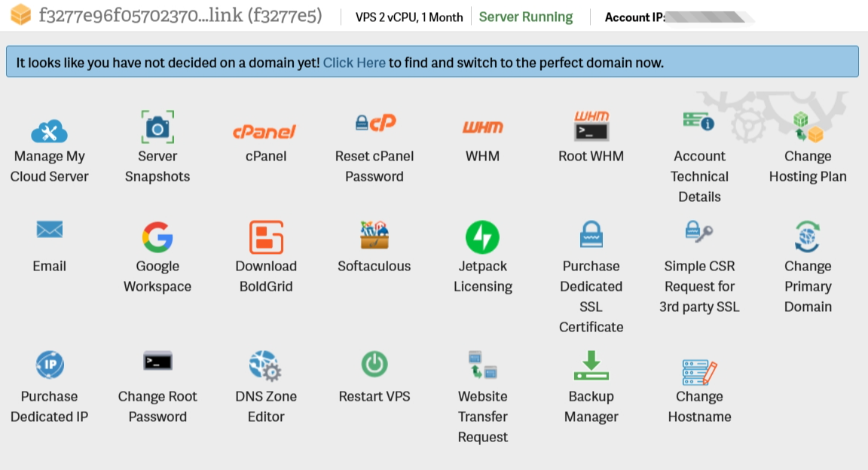Click the Change Hosting Plan icon
Image resolution: width=868 pixels, height=470 pixels.
tap(808, 127)
